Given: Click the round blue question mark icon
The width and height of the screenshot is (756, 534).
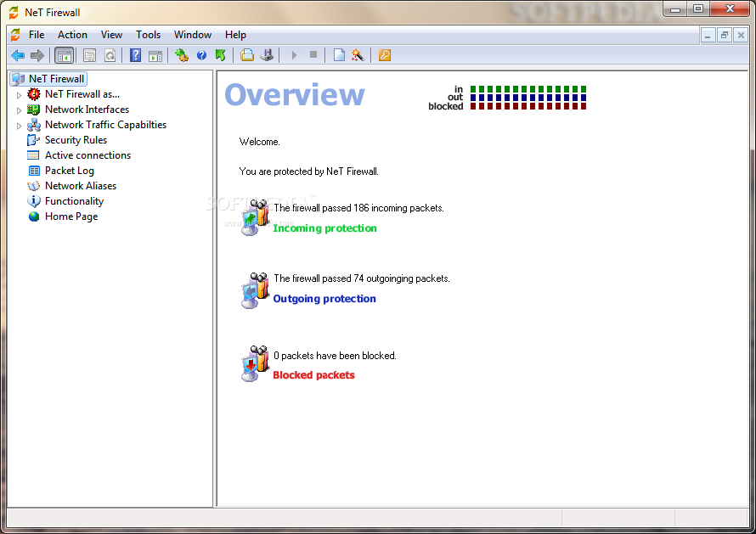Looking at the screenshot, I should tap(201, 55).
